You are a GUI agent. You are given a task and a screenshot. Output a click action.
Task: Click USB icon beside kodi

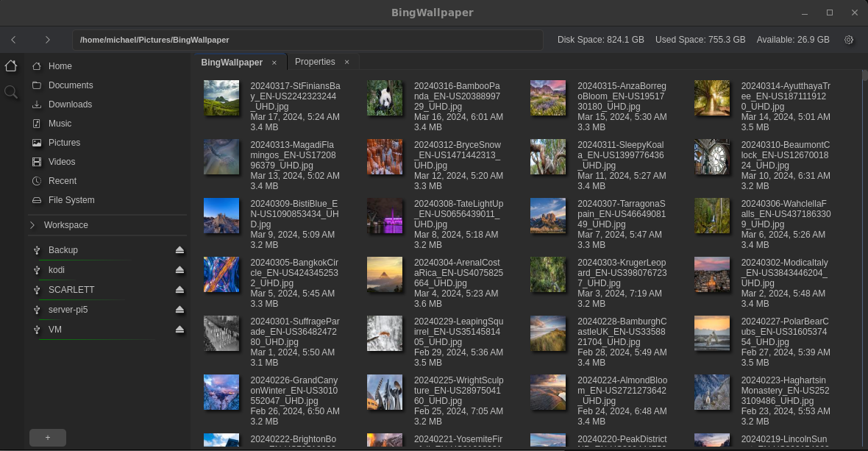click(37, 270)
